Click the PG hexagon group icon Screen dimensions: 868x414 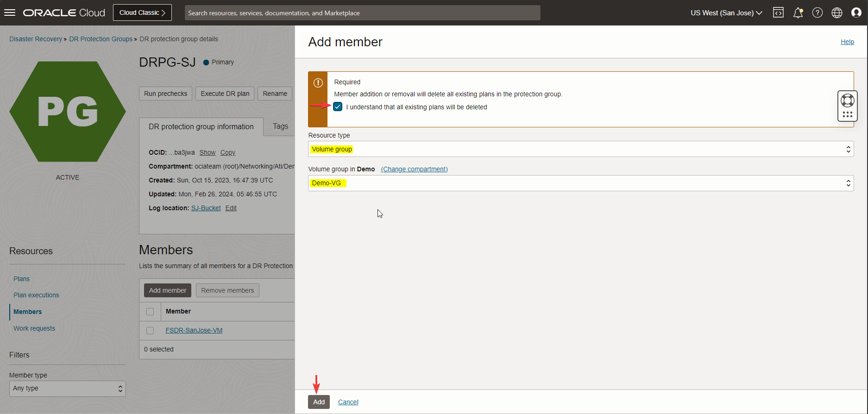tap(68, 112)
